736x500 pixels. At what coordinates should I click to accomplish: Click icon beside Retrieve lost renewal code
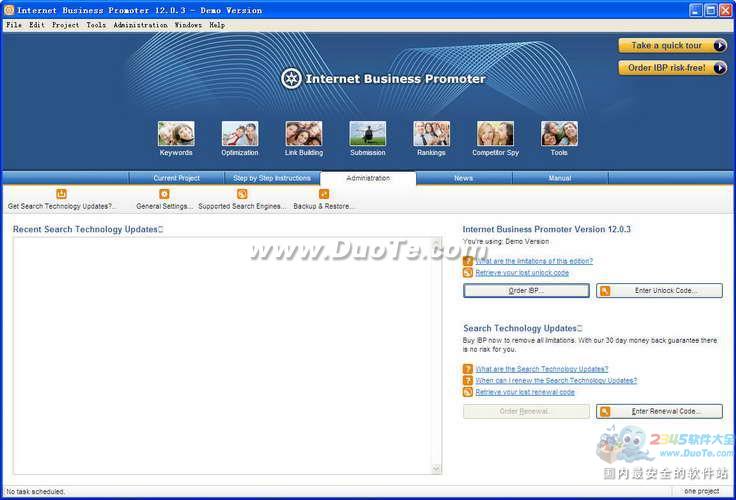pos(468,392)
